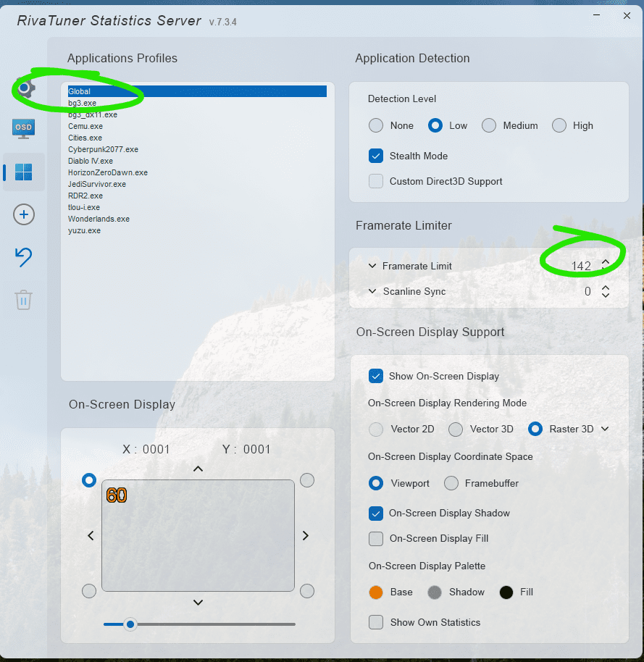Expand the Scanline Sync options chevron
This screenshot has width=644, height=662.
(372, 291)
